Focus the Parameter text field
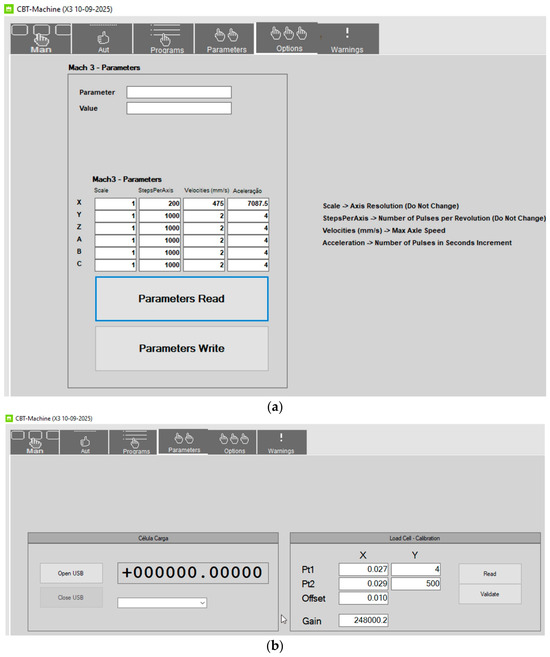550x657 pixels. tap(179, 92)
